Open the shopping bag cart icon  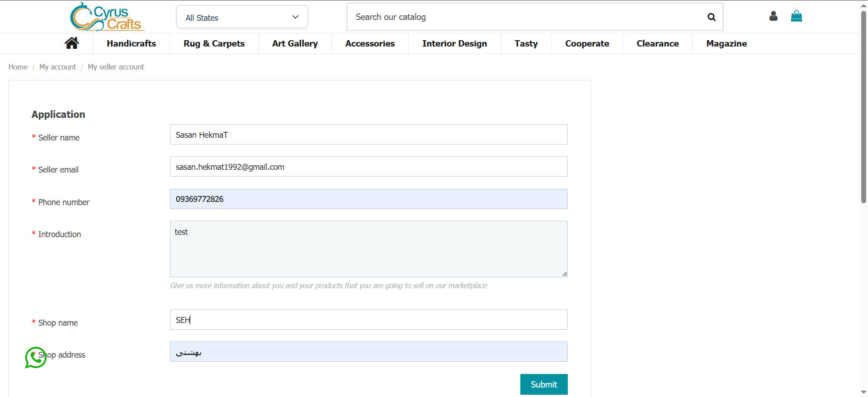tap(796, 16)
